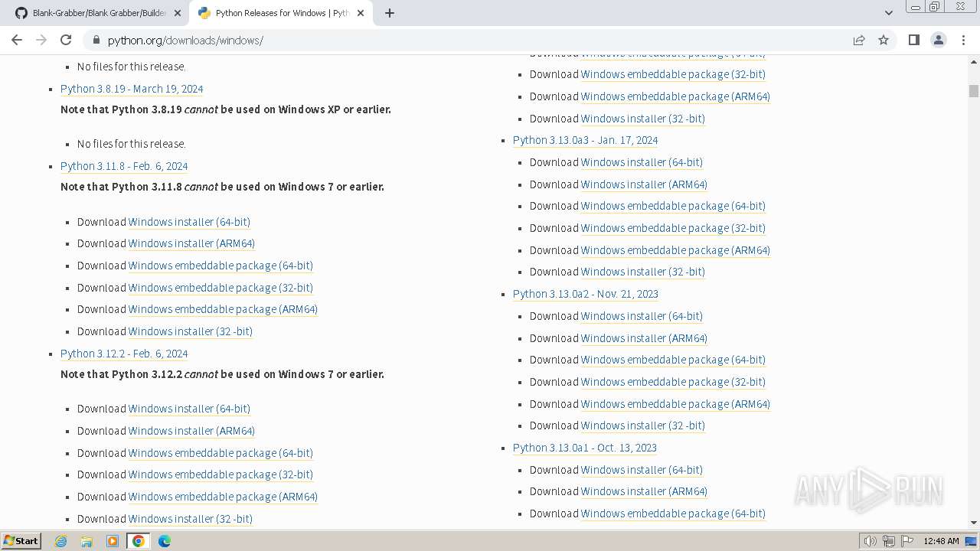Open Chrome taskbar icon

139,541
